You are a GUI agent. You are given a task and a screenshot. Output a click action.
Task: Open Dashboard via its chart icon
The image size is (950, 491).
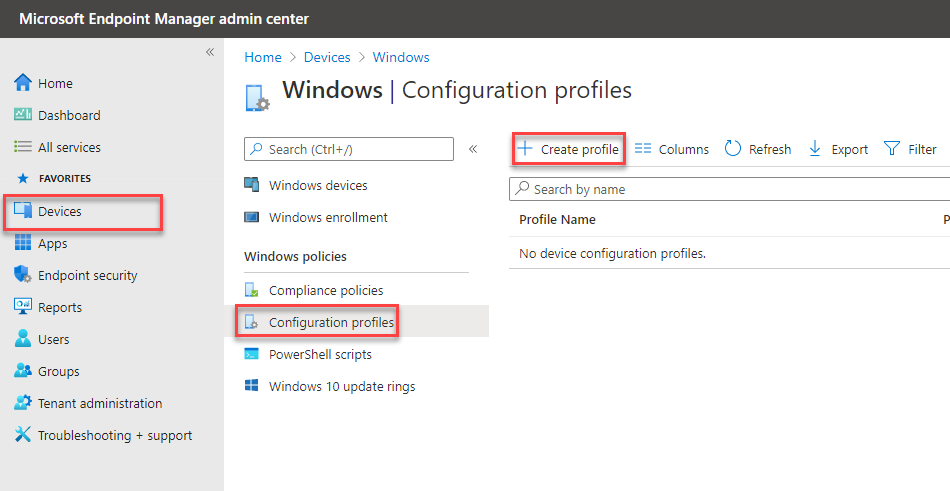coord(23,115)
